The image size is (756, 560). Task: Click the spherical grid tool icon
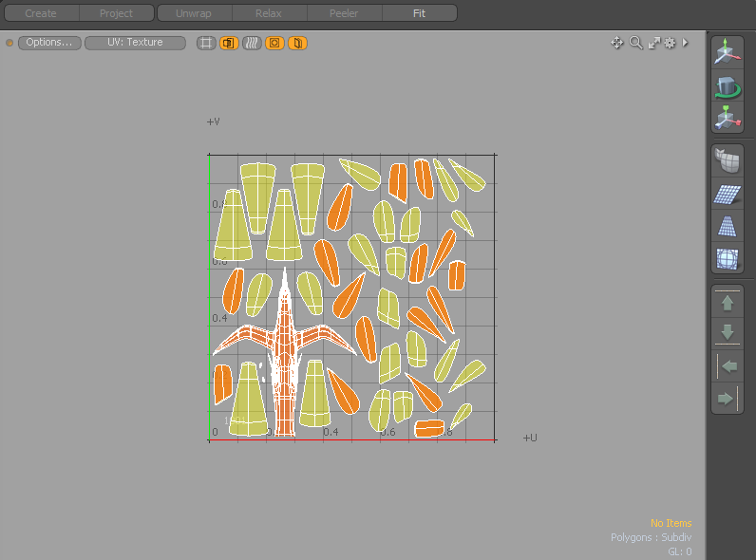pos(728,258)
